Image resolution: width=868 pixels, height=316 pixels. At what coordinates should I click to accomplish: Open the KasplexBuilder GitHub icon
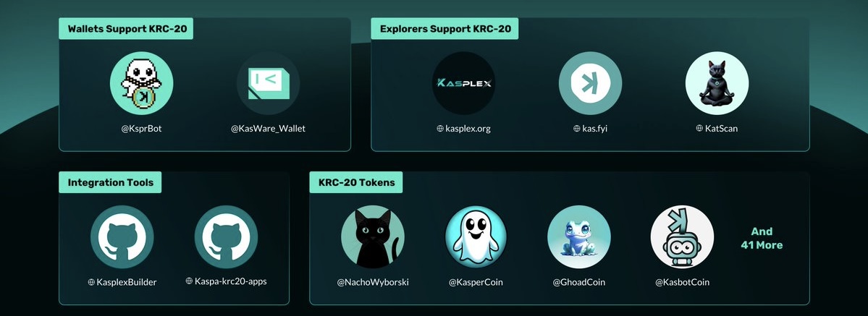(x=122, y=237)
